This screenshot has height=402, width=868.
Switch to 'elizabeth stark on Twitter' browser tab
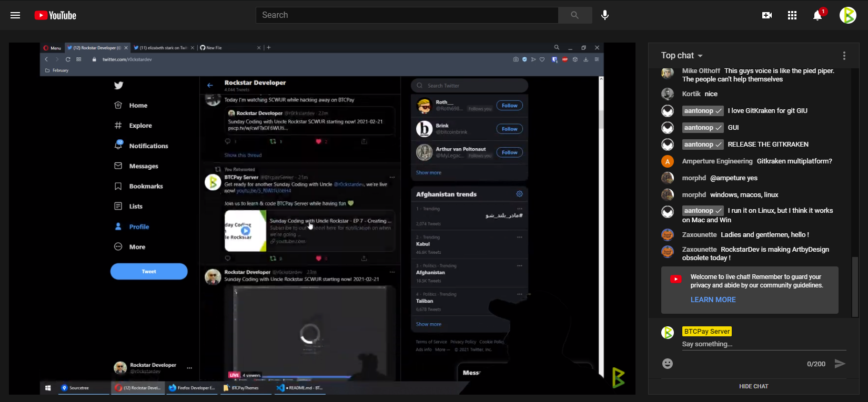164,48
